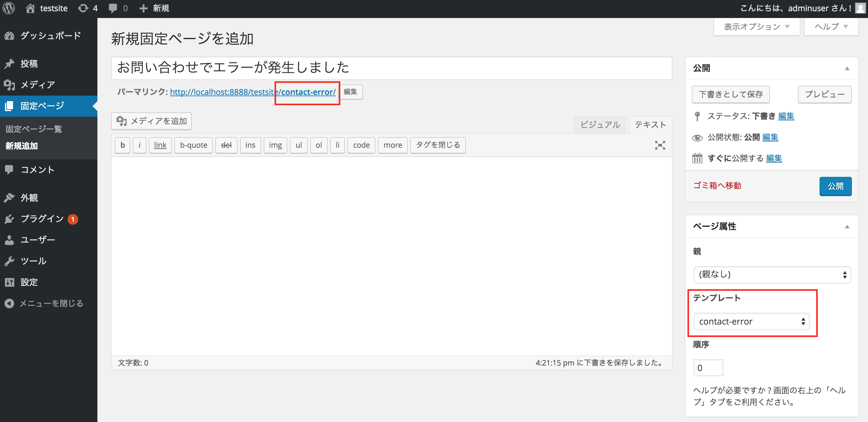Open the テンプレート dropdown showing contact-error
The image size is (868, 422).
pos(752,321)
